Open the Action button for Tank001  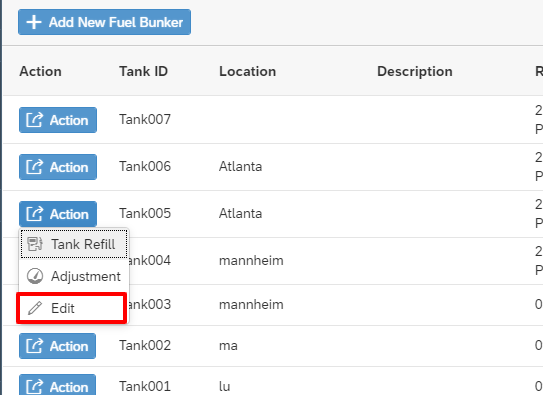(x=57, y=385)
